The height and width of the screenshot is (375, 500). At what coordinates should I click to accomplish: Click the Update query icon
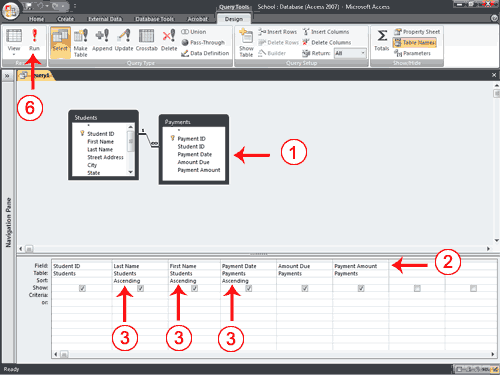pyautogui.click(x=124, y=36)
